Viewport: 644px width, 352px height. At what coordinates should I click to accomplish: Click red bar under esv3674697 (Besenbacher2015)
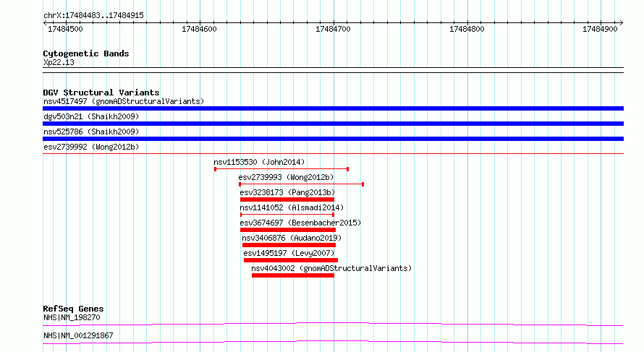click(x=288, y=230)
